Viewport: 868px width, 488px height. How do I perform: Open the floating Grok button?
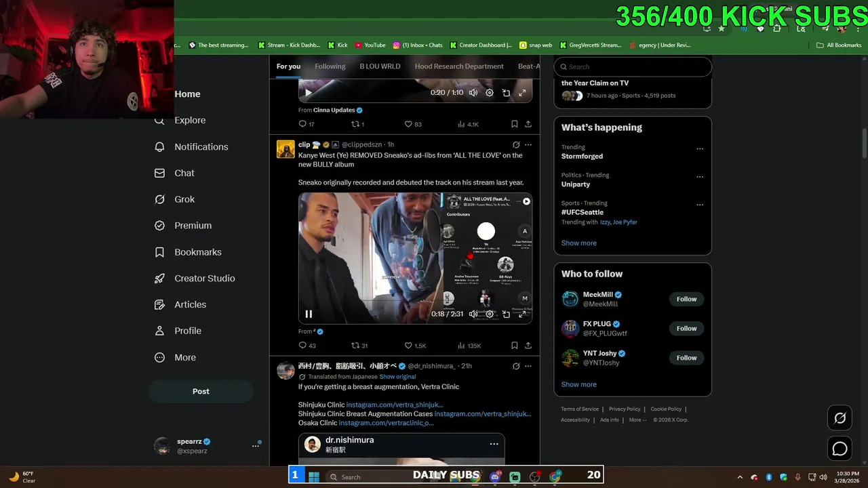pos(840,418)
